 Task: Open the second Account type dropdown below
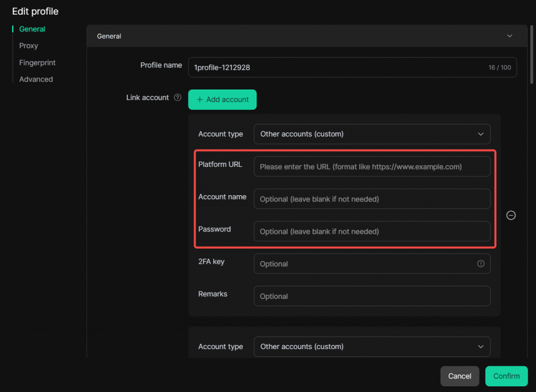[372, 346]
